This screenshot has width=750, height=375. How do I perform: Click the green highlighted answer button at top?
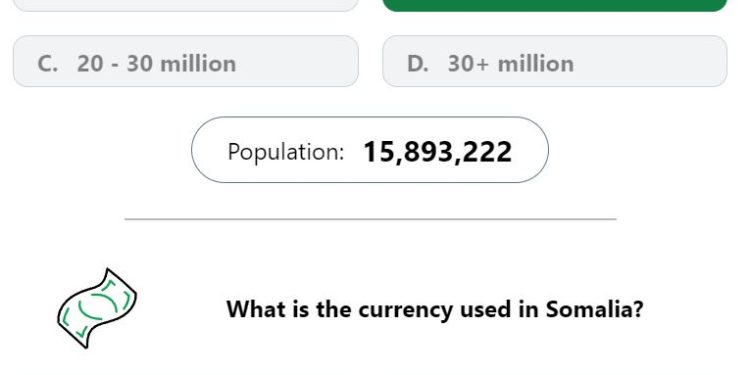point(555,5)
